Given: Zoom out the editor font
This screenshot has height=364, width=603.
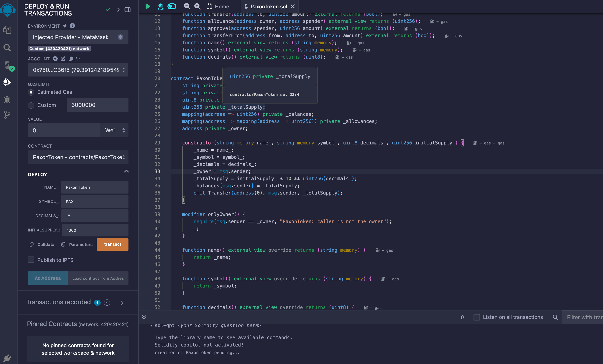Looking at the screenshot, I should (x=187, y=6).
